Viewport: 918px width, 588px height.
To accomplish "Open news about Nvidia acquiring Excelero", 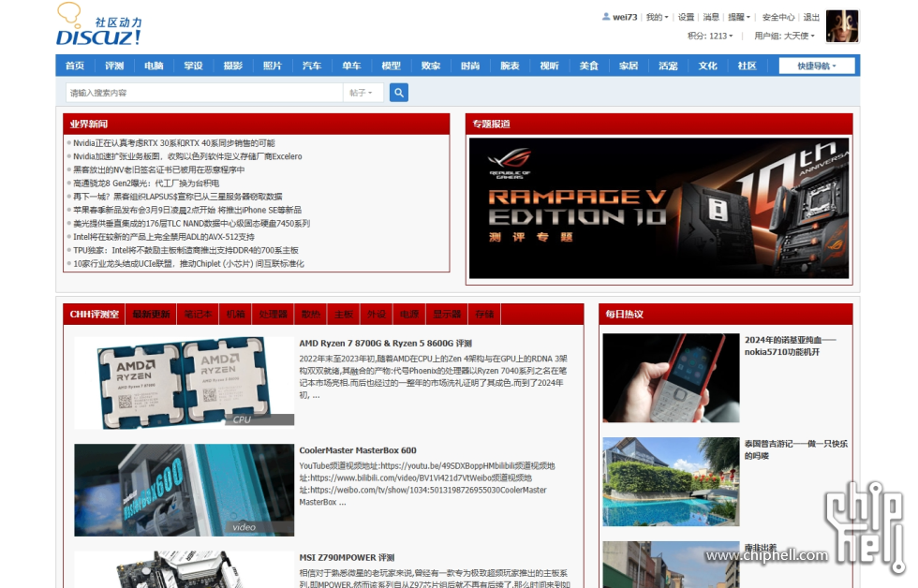I will pos(187,156).
